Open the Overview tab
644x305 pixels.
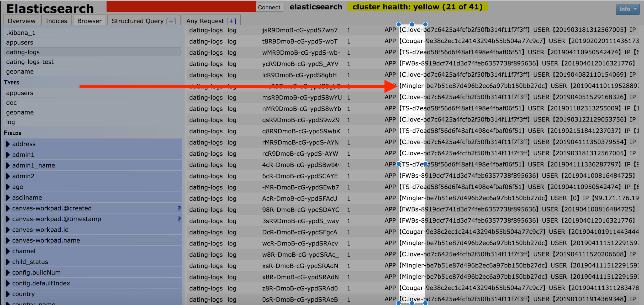click(21, 21)
